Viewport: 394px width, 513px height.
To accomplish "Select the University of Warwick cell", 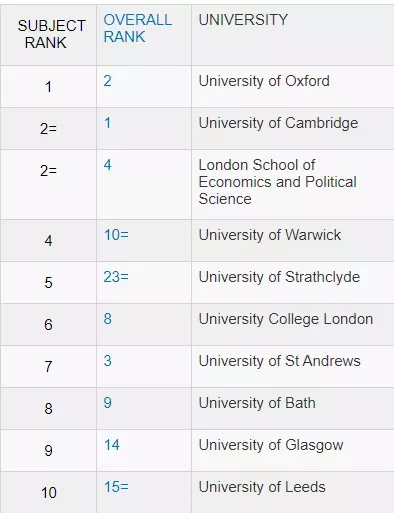I will pos(293,241).
